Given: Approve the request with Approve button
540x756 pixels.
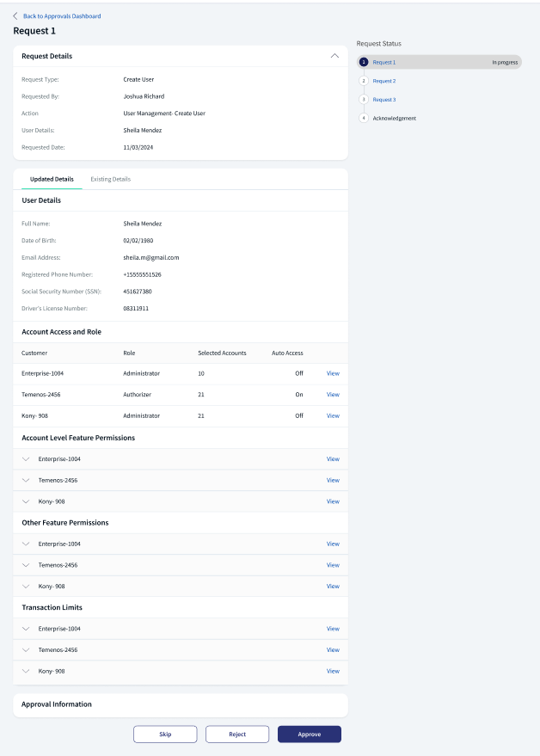Looking at the screenshot, I should pyautogui.click(x=310, y=734).
